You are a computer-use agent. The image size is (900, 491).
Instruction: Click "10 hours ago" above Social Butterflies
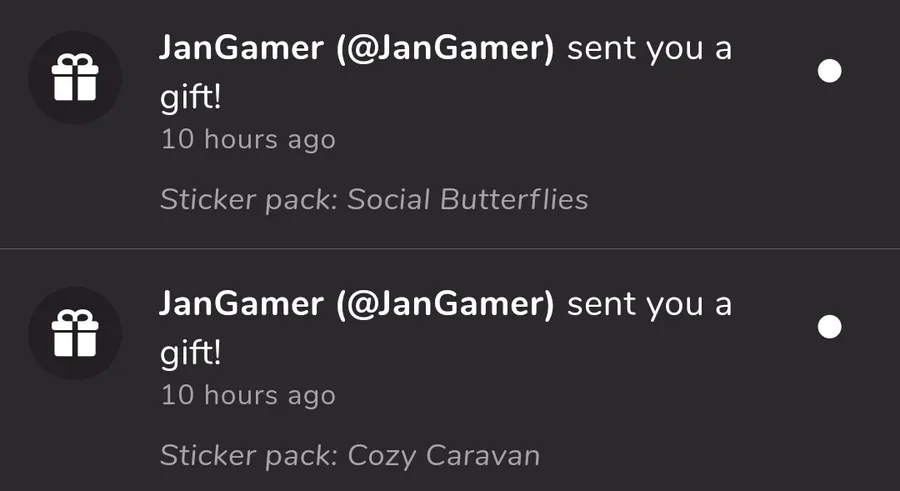[248, 139]
